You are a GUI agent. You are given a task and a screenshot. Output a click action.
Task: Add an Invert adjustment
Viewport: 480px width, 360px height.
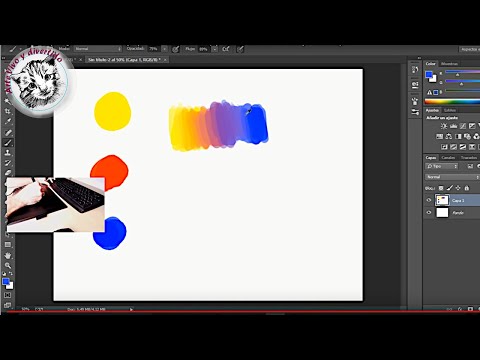pyautogui.click(x=444, y=147)
